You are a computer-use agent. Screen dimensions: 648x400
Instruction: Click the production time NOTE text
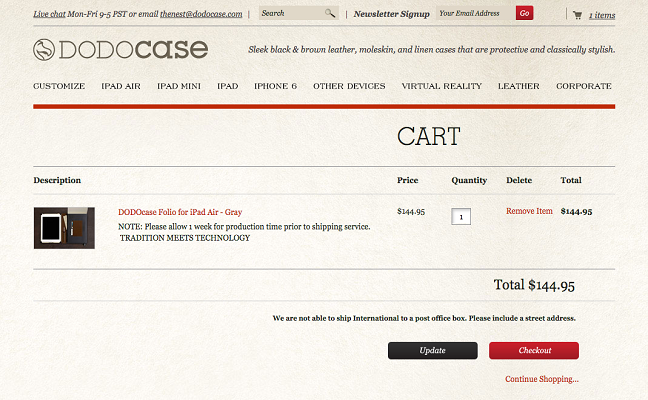[244, 226]
